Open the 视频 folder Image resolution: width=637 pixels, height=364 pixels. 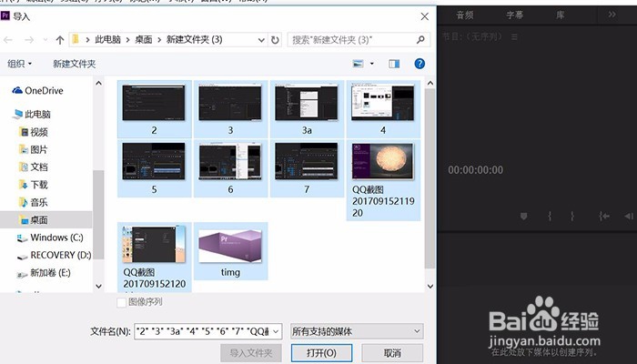click(34, 132)
